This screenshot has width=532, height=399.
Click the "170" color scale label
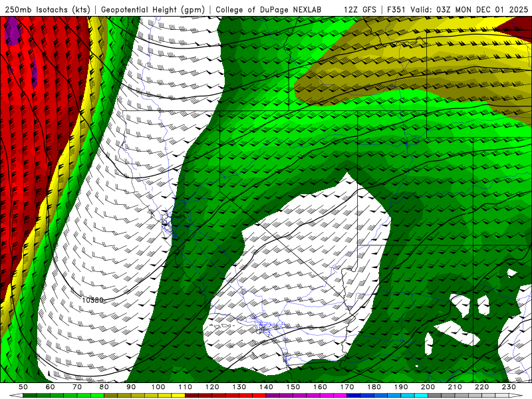point(347,387)
